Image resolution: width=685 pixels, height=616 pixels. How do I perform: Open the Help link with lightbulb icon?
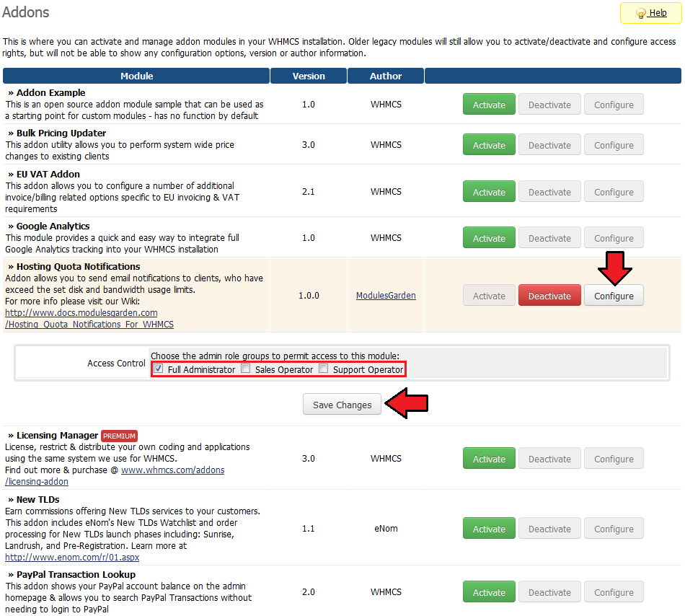click(x=650, y=13)
